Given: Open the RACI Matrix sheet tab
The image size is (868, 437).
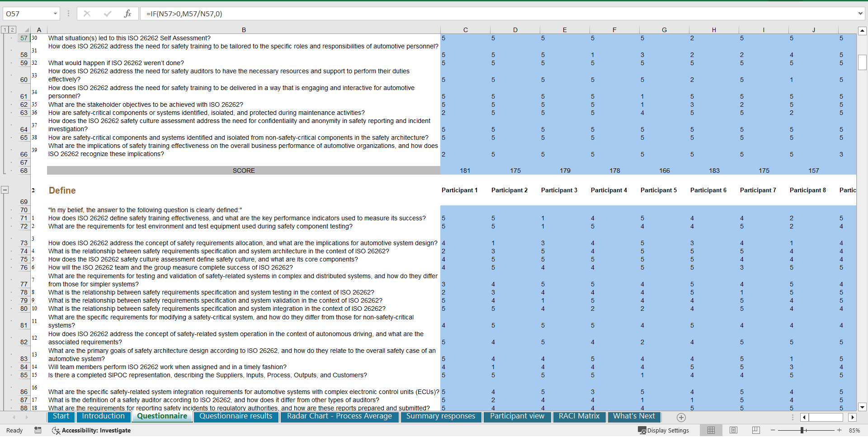Looking at the screenshot, I should point(579,416).
